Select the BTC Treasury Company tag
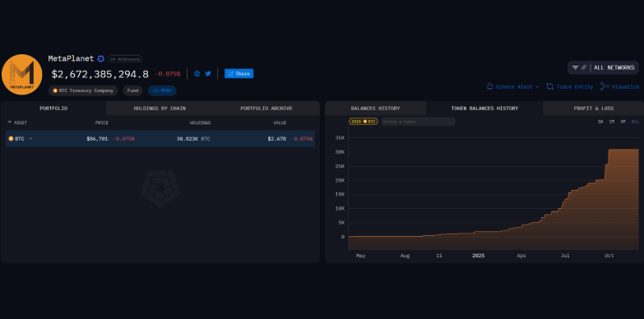This screenshot has width=644, height=319. tap(83, 90)
